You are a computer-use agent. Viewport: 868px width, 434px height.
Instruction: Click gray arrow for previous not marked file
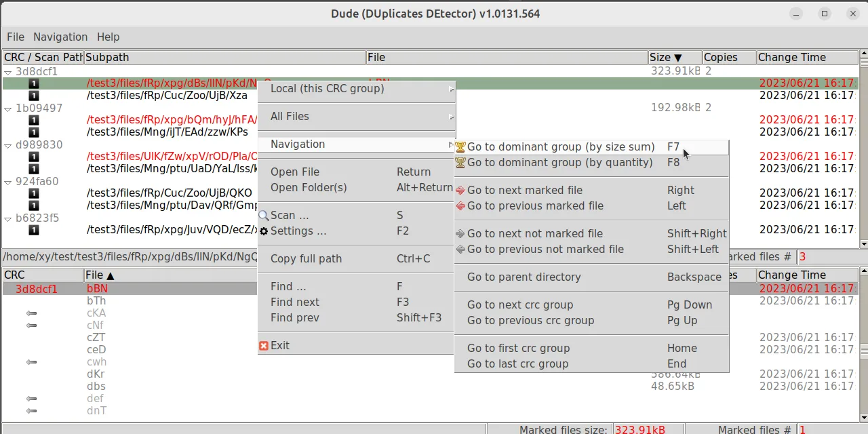click(460, 249)
